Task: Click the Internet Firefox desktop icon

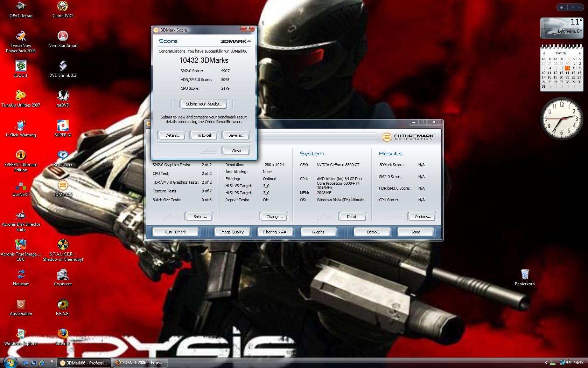Action: pos(63,338)
